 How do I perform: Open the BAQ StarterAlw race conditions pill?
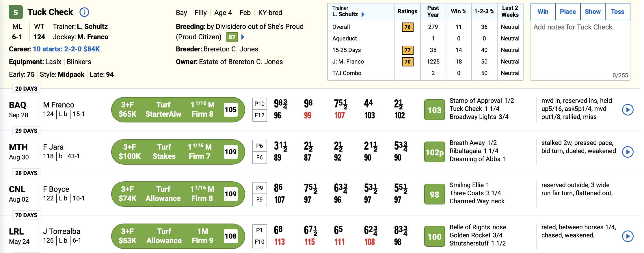pos(178,110)
